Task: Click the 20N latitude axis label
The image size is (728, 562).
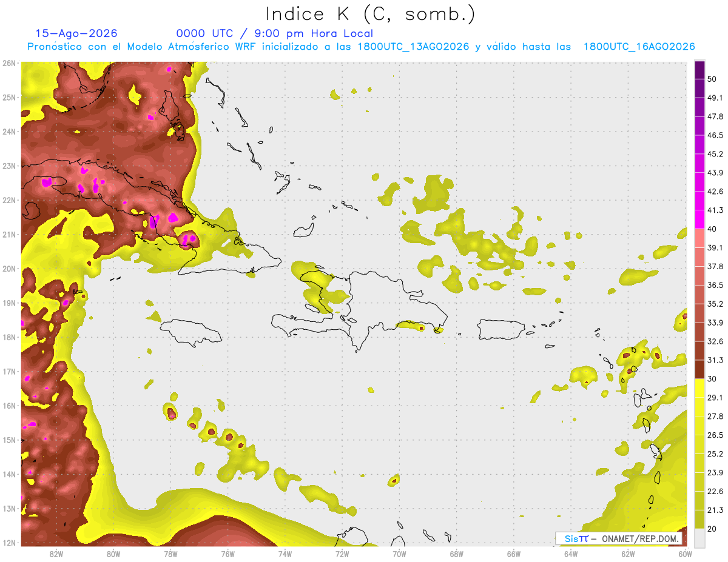Action: coord(8,269)
